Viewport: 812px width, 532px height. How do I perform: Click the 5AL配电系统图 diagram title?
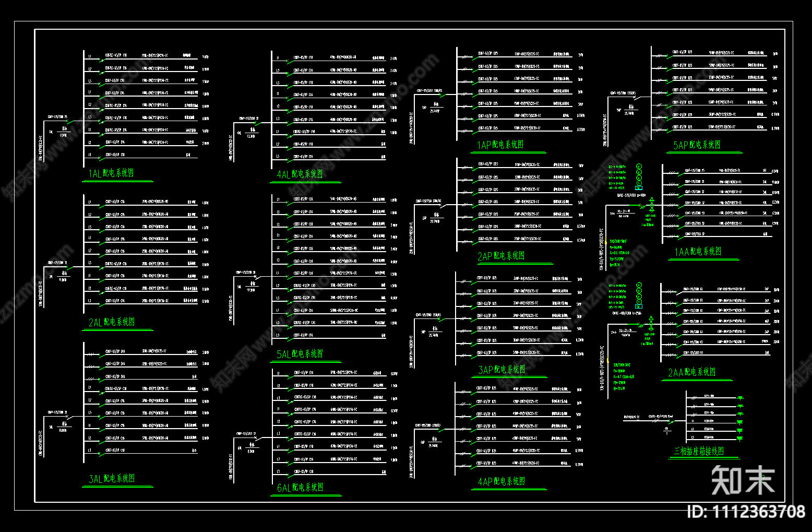click(x=300, y=354)
